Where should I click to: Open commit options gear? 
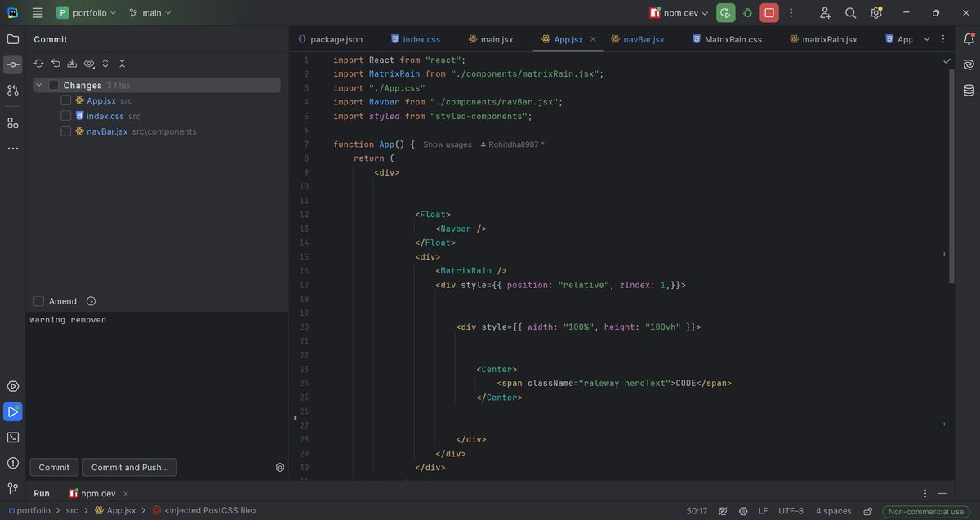[280, 468]
